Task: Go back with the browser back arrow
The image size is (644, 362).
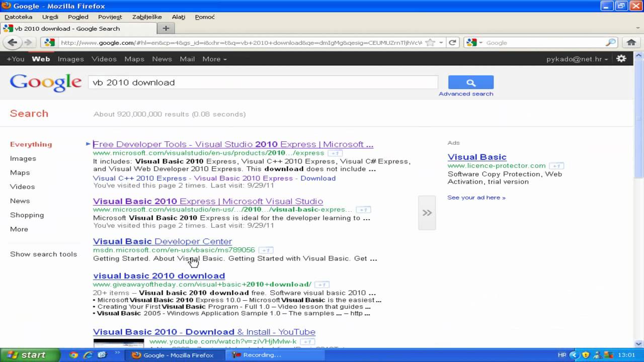Action: pyautogui.click(x=12, y=43)
